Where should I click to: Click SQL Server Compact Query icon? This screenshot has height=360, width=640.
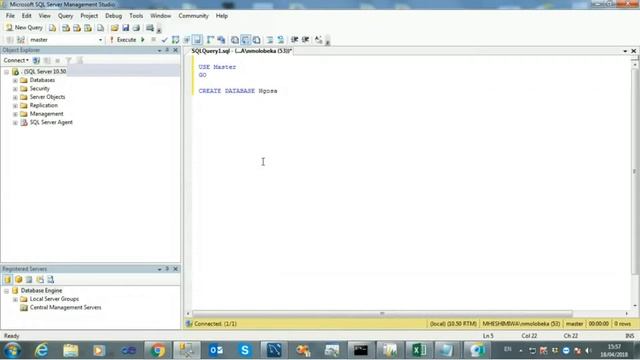pyautogui.click(x=100, y=28)
